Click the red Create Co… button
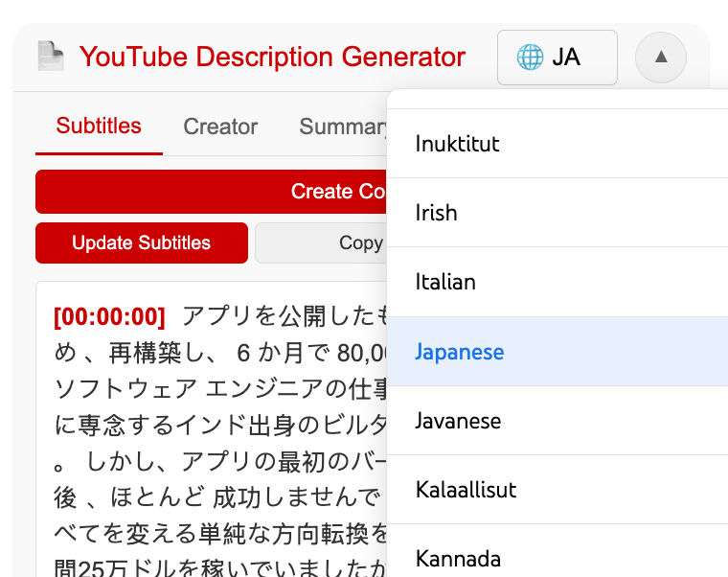Screen dimensions: 728x577 (211, 192)
